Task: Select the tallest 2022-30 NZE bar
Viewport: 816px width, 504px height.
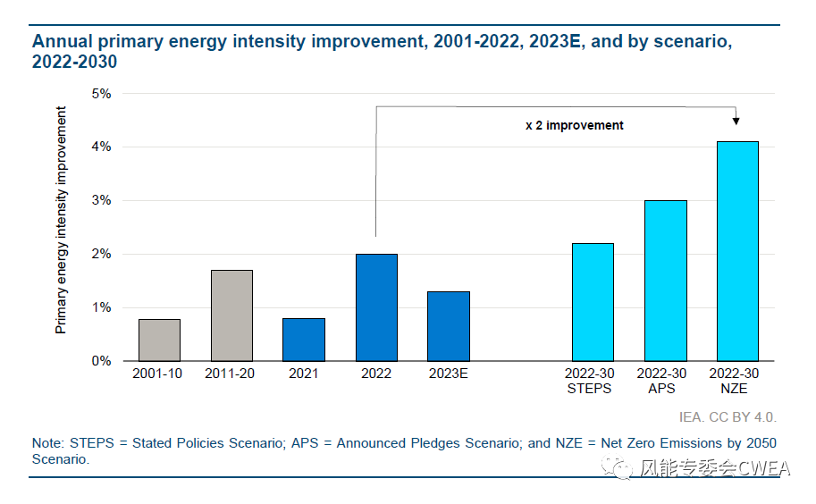Action: point(737,251)
